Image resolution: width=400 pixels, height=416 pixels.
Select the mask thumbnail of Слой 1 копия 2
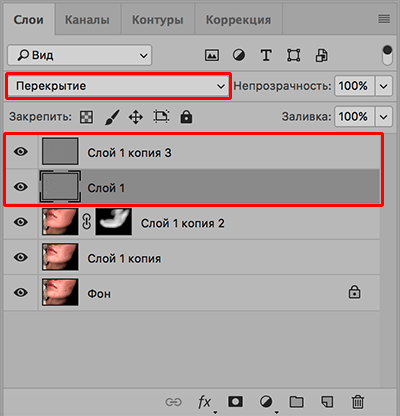tap(114, 222)
